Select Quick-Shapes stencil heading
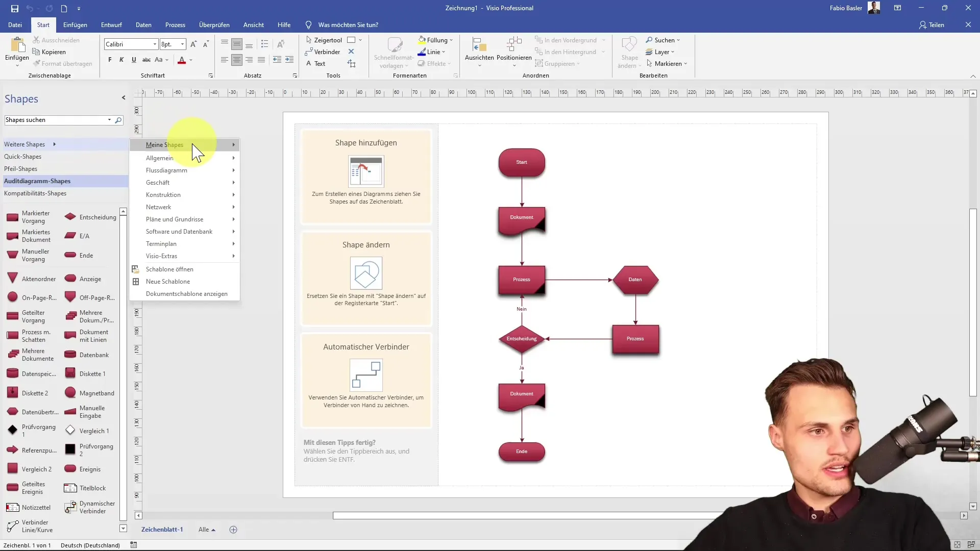The height and width of the screenshot is (551, 980). pos(22,156)
